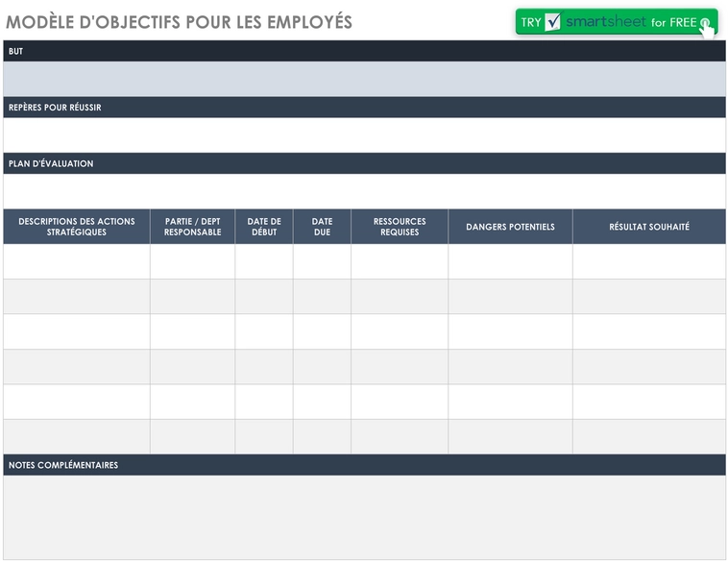
Task: Select RÉSULTAT SOUHAITÉ column header
Action: click(x=649, y=227)
